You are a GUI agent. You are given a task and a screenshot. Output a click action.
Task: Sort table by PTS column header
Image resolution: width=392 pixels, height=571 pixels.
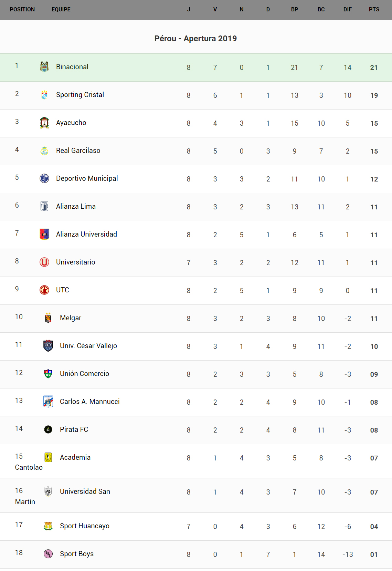pyautogui.click(x=374, y=10)
